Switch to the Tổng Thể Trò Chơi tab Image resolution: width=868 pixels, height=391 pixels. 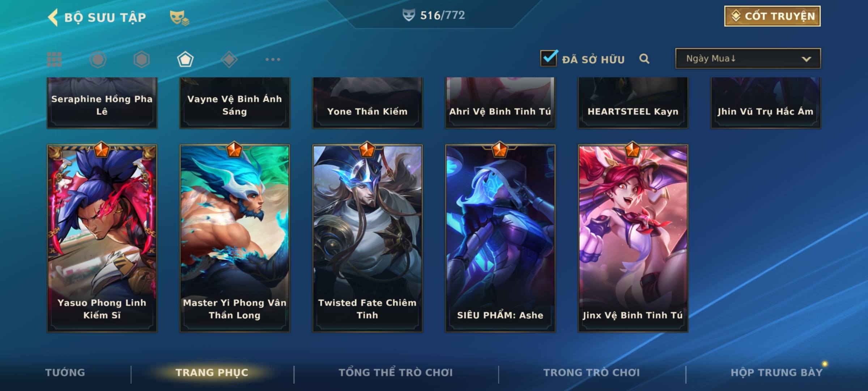pos(396,373)
